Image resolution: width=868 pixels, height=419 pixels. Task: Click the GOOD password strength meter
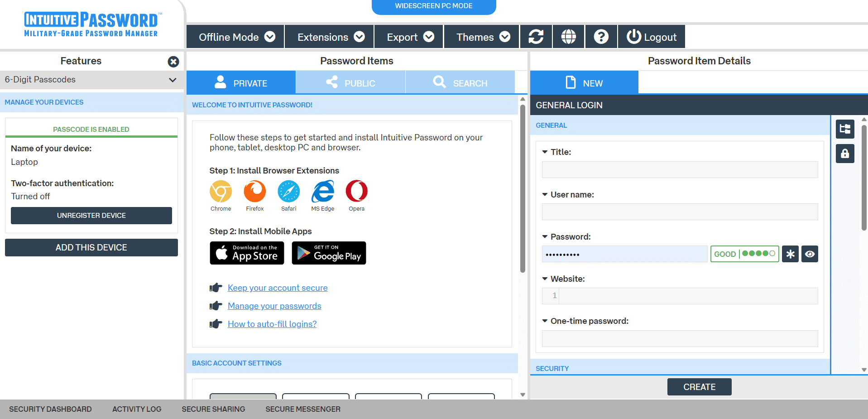(745, 254)
